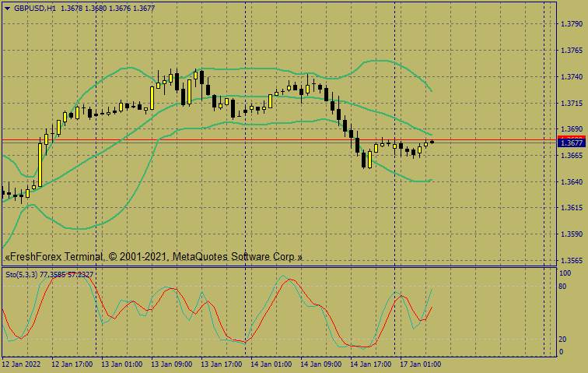This screenshot has width=588, height=373.
Task: Select the 12 Jan 17:00 time label
Action: point(72,364)
